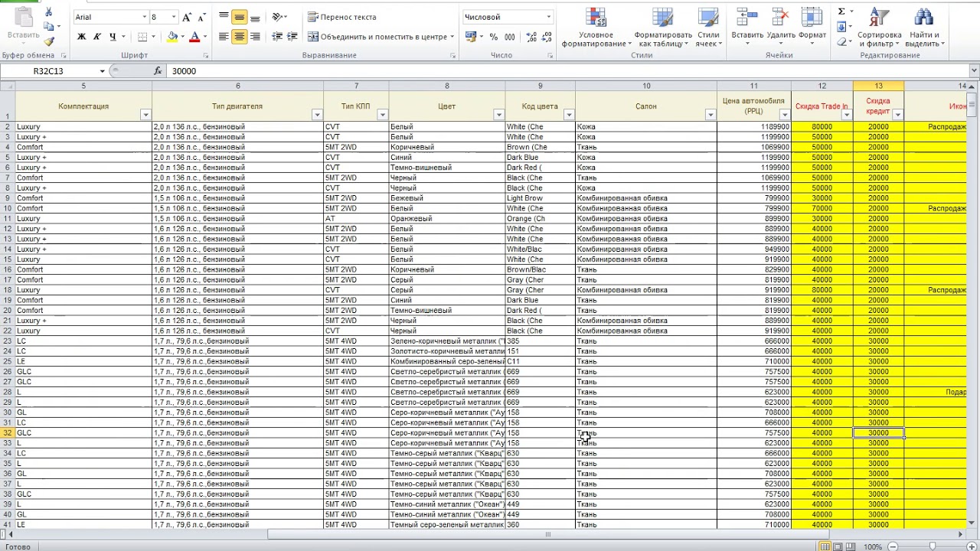Click the formula bar showing 30000
The image size is (980, 551).
[x=567, y=70]
